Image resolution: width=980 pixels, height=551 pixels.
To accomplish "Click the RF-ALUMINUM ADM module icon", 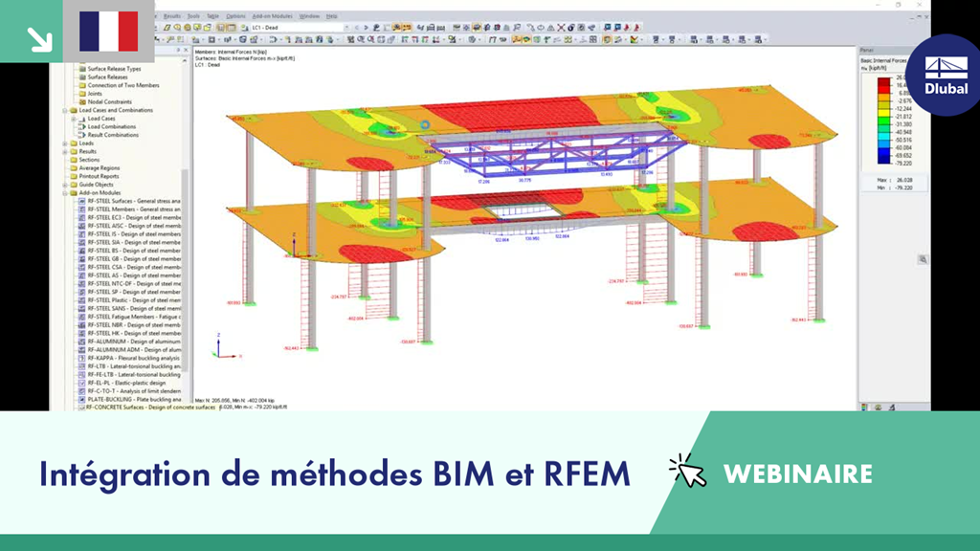I will coord(82,350).
